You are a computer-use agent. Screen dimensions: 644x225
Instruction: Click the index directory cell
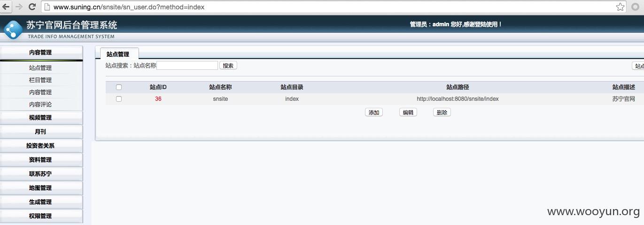[x=292, y=99]
